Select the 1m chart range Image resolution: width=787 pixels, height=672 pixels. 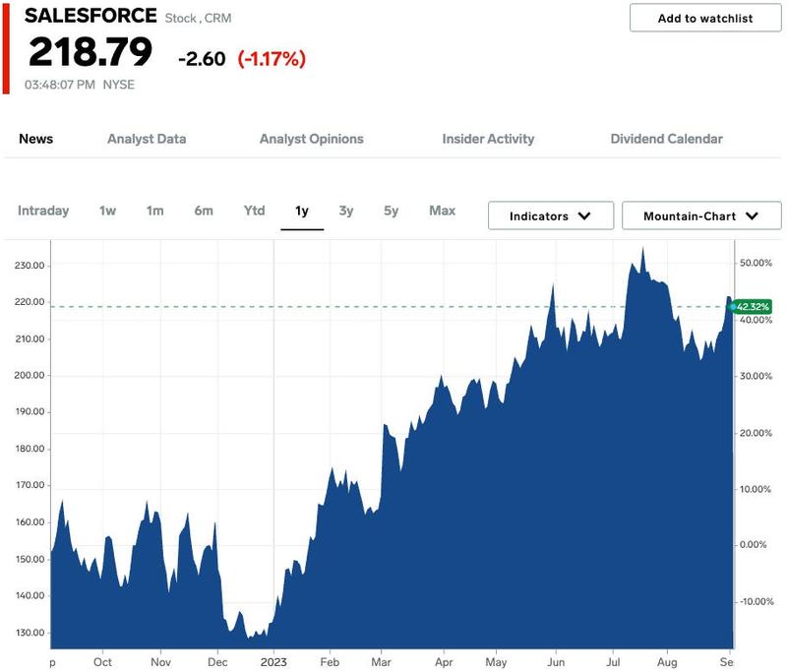click(x=155, y=211)
